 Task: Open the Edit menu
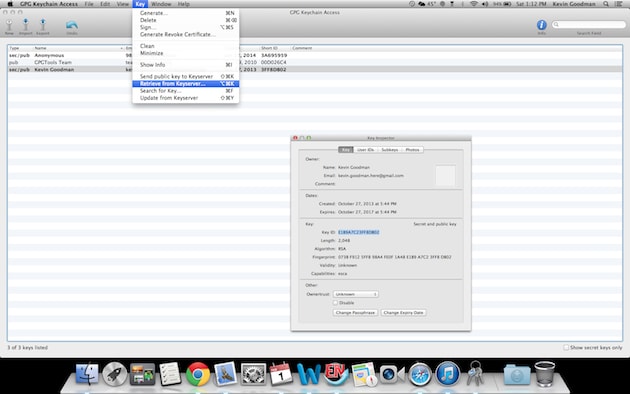(x=105, y=4)
